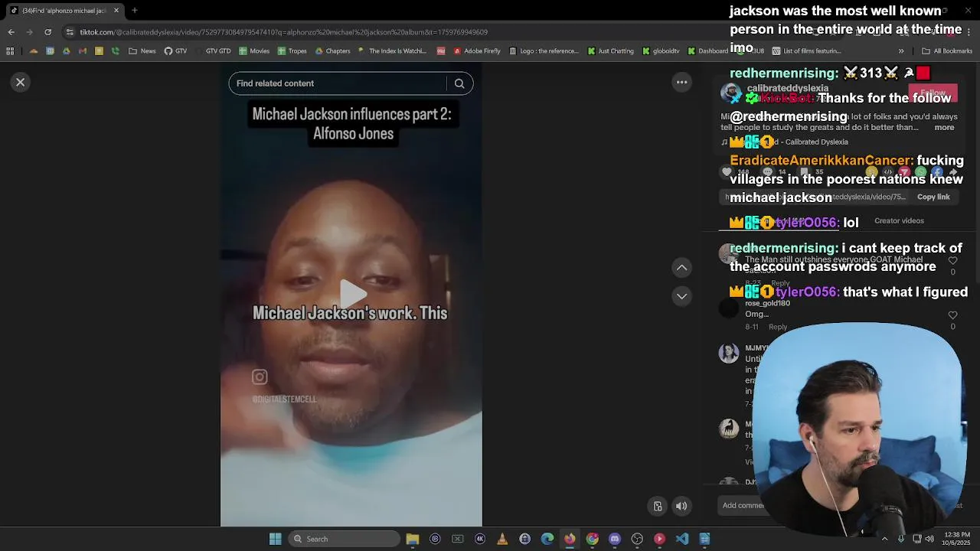Open Windows Start menu
This screenshot has height=551, width=980.
click(275, 539)
